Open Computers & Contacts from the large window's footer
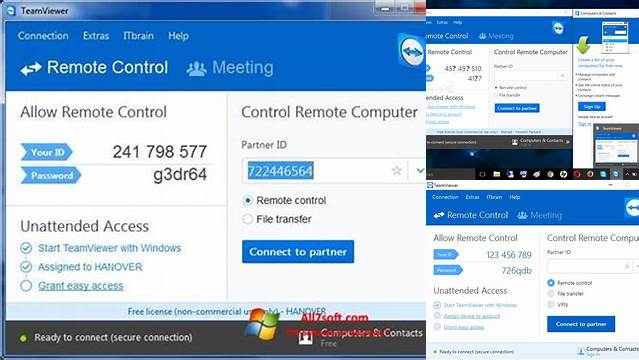 (361, 337)
